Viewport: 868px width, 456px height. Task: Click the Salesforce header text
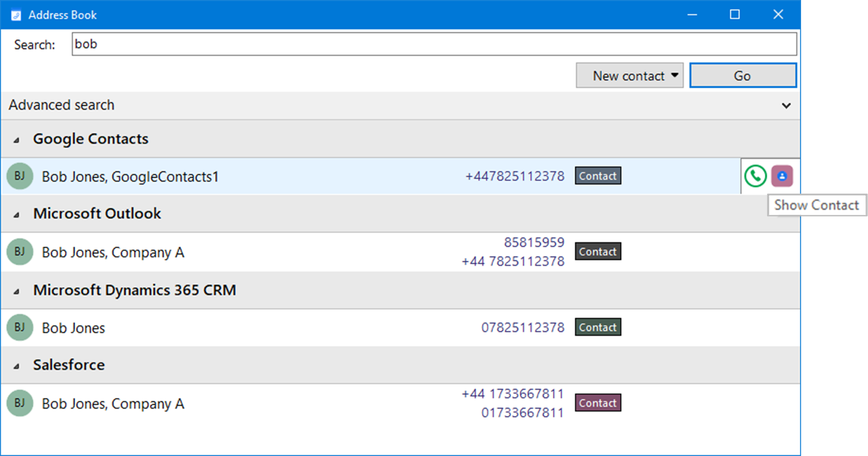[x=69, y=364]
